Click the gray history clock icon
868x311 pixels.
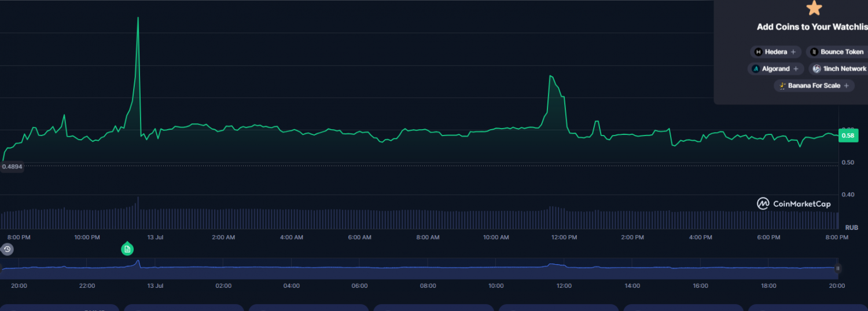click(x=7, y=249)
